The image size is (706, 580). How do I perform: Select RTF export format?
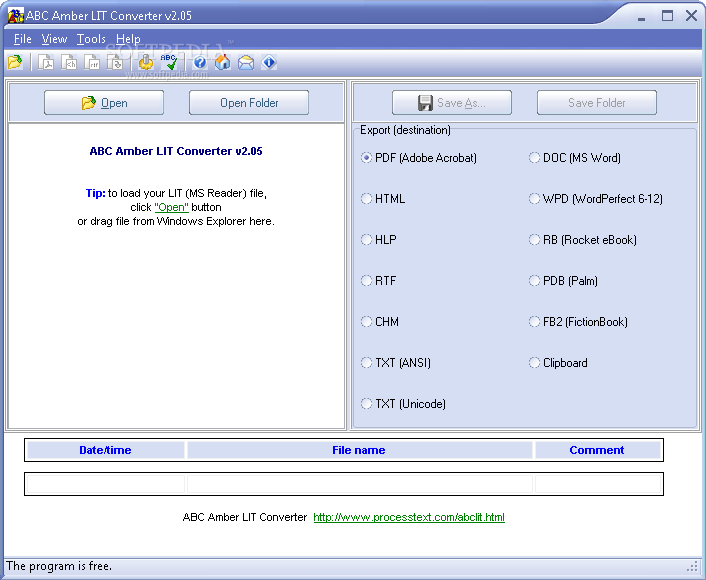tap(379, 281)
